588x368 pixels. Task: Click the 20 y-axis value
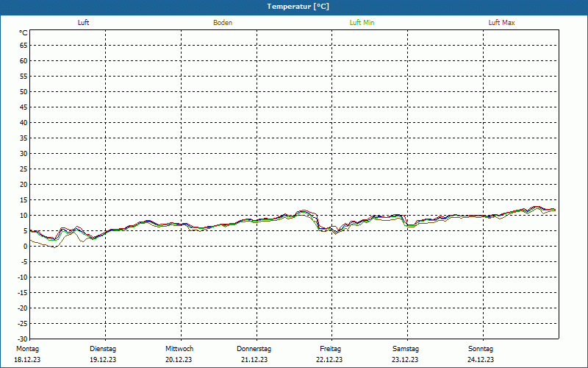(x=24, y=185)
